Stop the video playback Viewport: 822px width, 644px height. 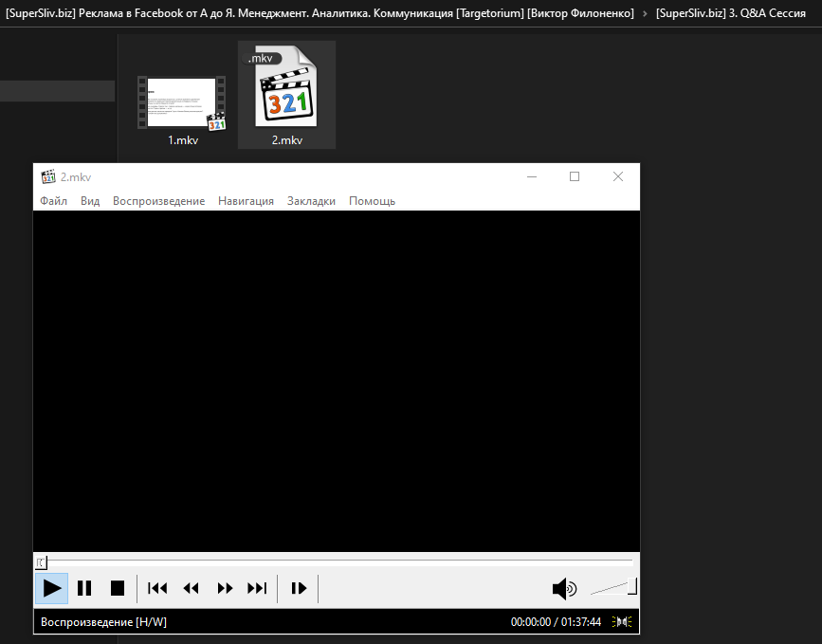(x=118, y=588)
